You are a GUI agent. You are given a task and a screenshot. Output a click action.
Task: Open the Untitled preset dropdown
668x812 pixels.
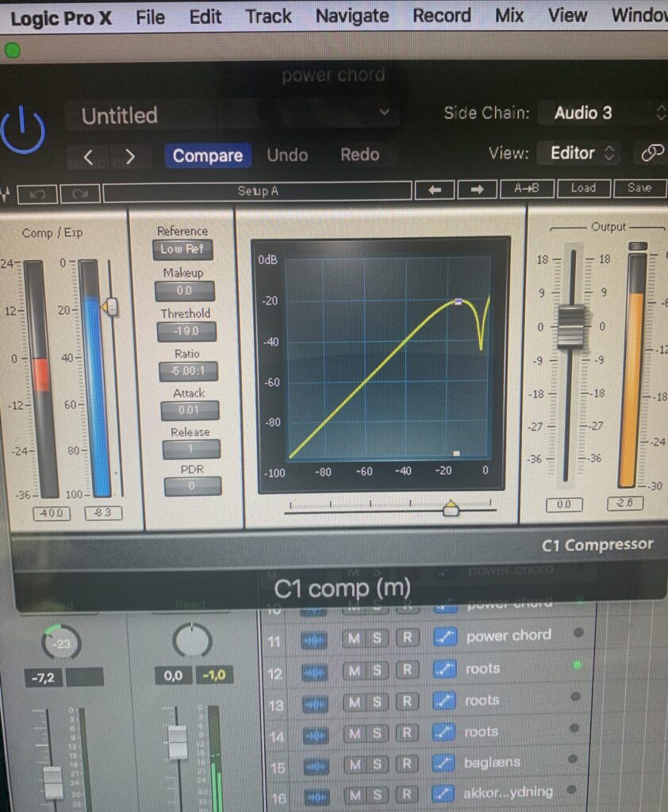(233, 114)
